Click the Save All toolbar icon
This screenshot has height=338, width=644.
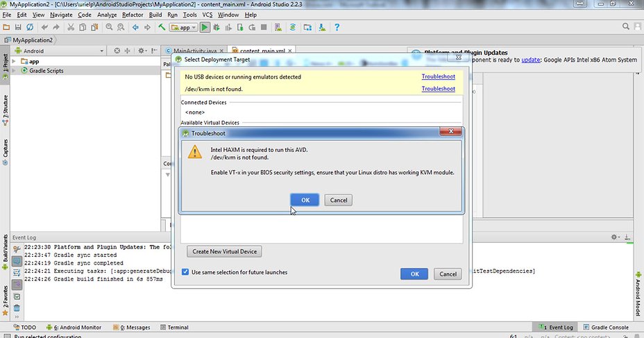pos(18,27)
